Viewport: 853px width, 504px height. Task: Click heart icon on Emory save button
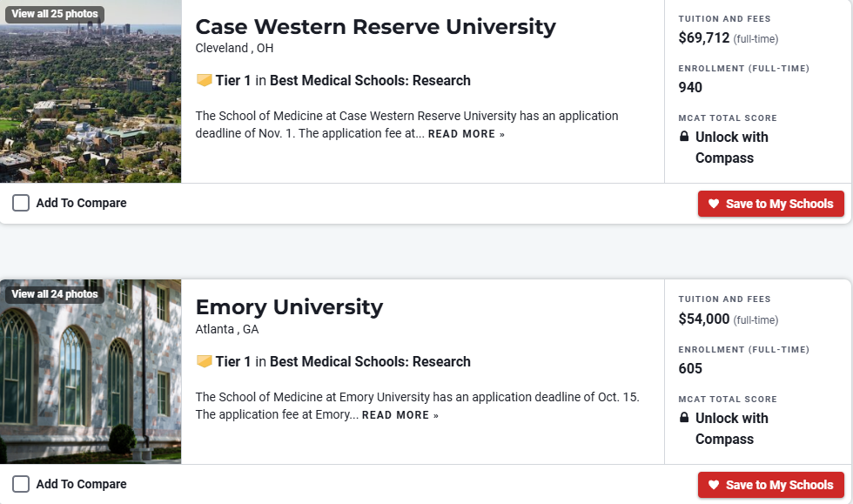714,485
